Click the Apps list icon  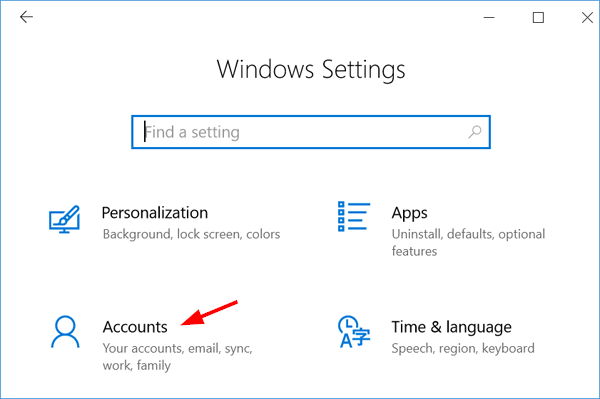pyautogui.click(x=354, y=217)
